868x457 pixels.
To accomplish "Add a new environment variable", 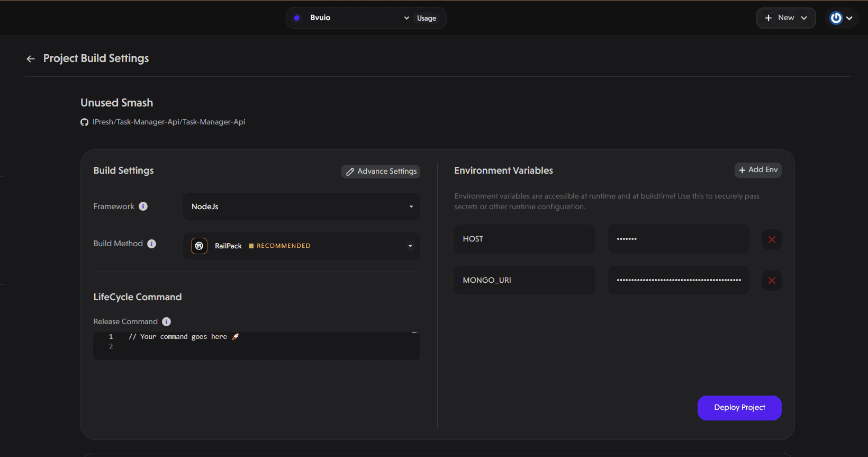I will [758, 170].
